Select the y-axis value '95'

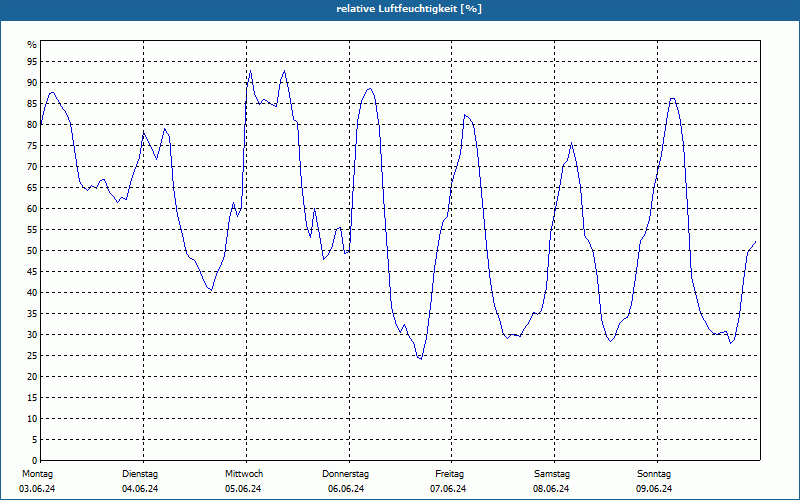32,62
